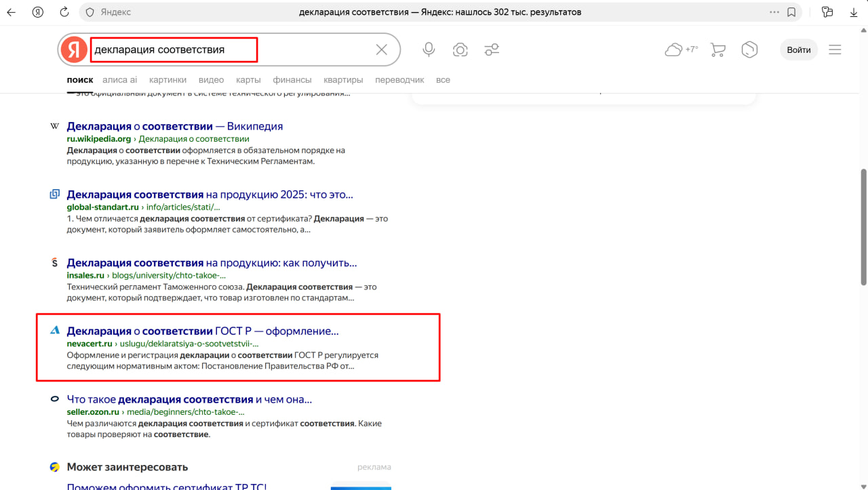This screenshot has width=868, height=490.
Task: Click the vertical page scrollbar thumb
Action: pos(863,227)
